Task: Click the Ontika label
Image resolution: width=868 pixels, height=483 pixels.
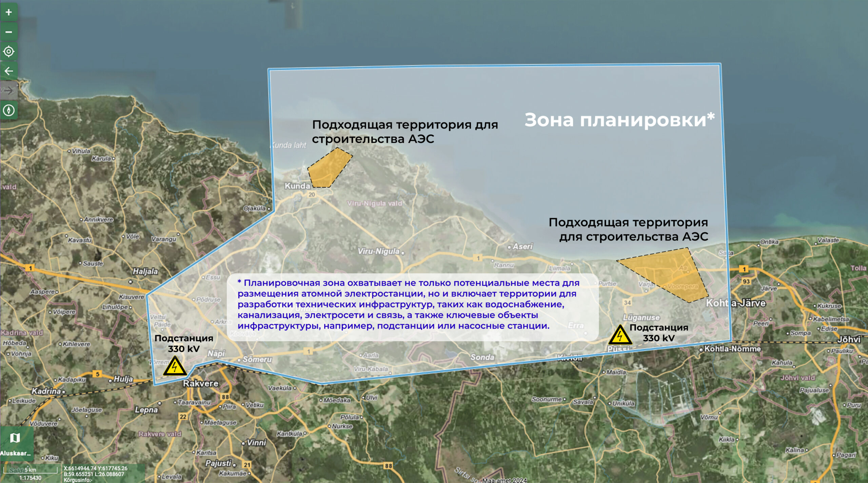Action: point(769,242)
